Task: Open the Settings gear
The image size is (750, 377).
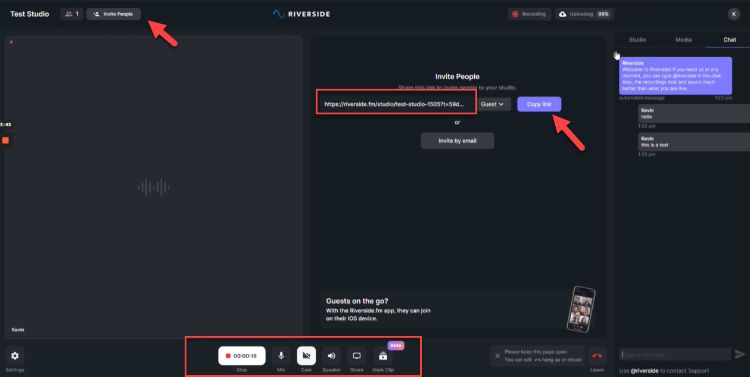Action: pyautogui.click(x=14, y=355)
